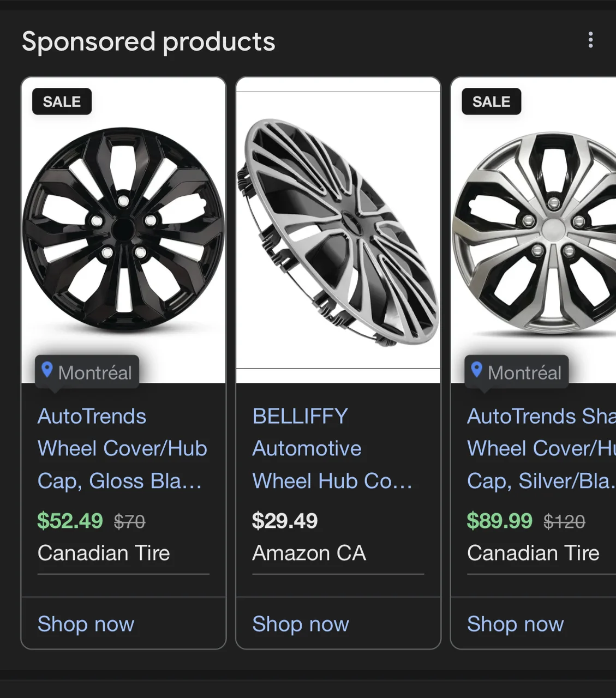Click Shop now under the $89.99 hubcap
This screenshot has width=616, height=698.
pyautogui.click(x=515, y=624)
